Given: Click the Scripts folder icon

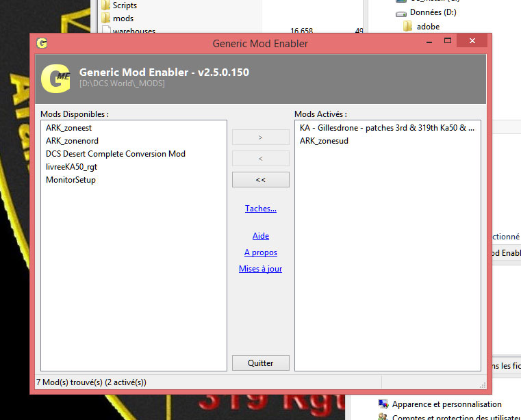Looking at the screenshot, I should 106,5.
